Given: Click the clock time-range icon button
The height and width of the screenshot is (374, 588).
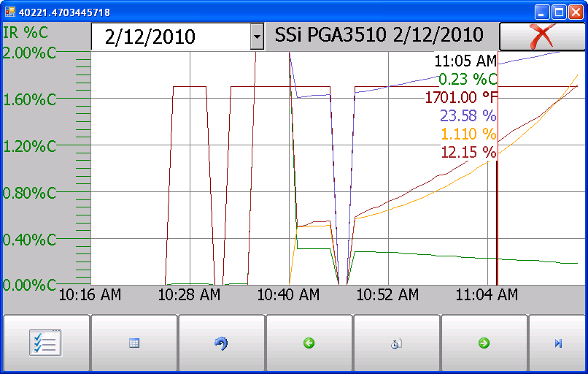Looking at the screenshot, I should coord(397,343).
